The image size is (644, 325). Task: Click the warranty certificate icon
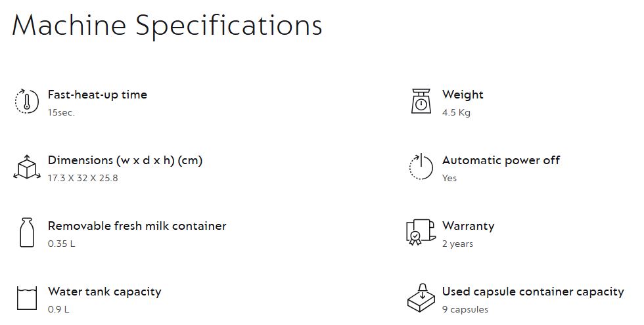tap(421, 232)
